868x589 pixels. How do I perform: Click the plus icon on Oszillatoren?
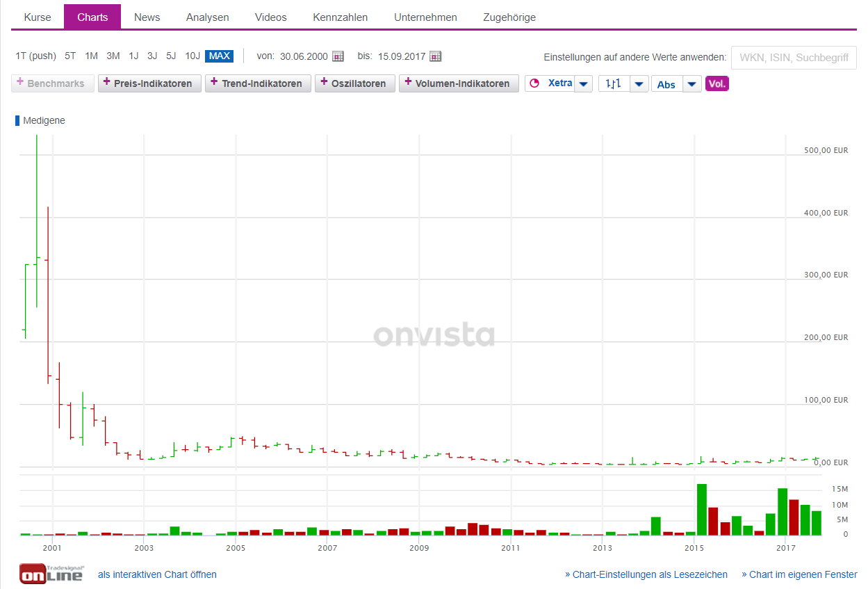pyautogui.click(x=324, y=83)
